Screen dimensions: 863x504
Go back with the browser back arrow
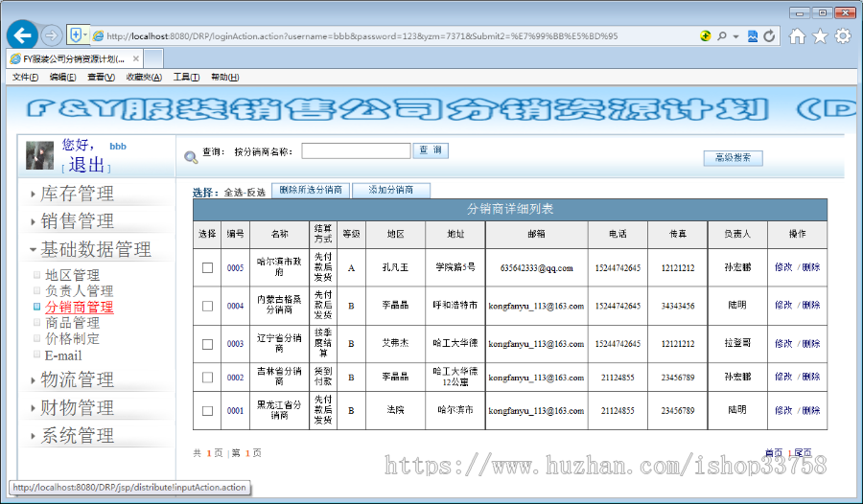click(23, 35)
